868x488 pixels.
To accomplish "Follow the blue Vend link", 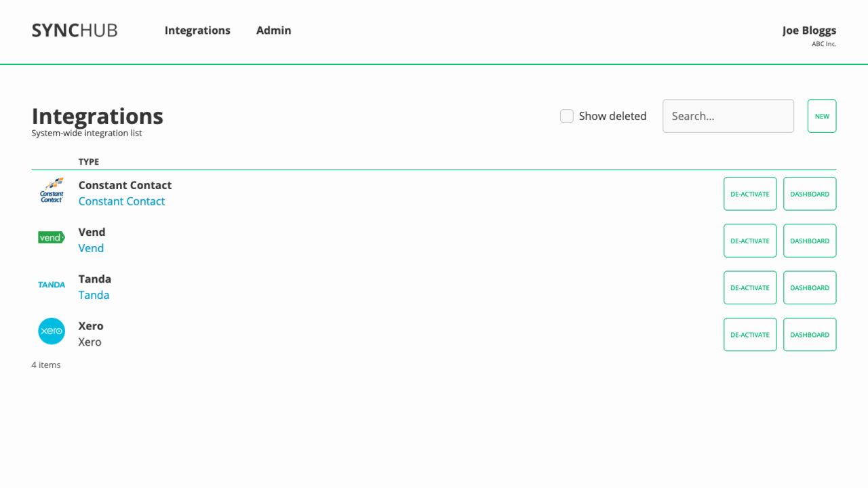I will point(91,248).
